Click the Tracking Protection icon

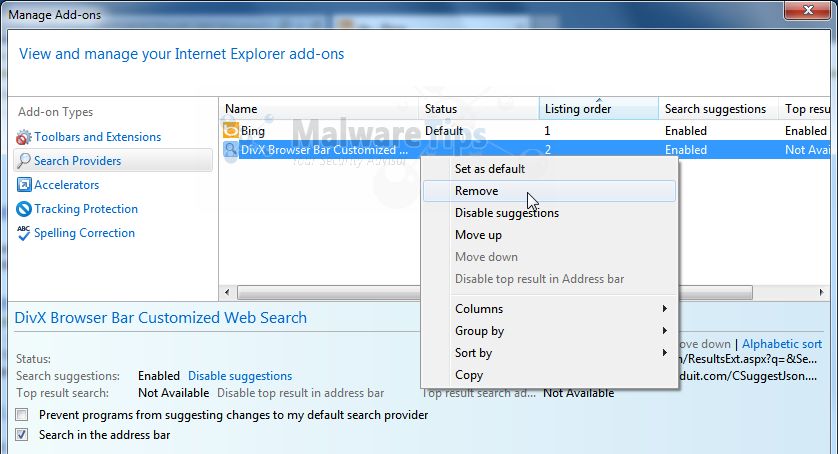pos(24,209)
